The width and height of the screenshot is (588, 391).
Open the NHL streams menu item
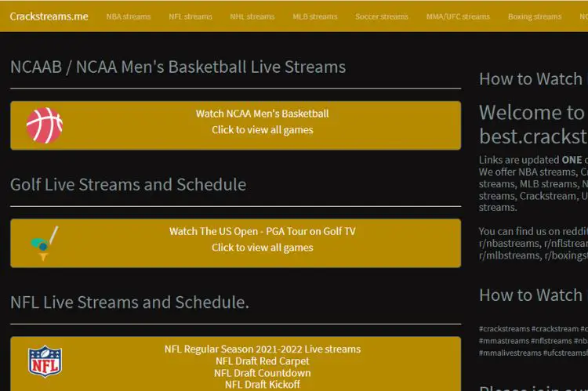click(x=252, y=17)
